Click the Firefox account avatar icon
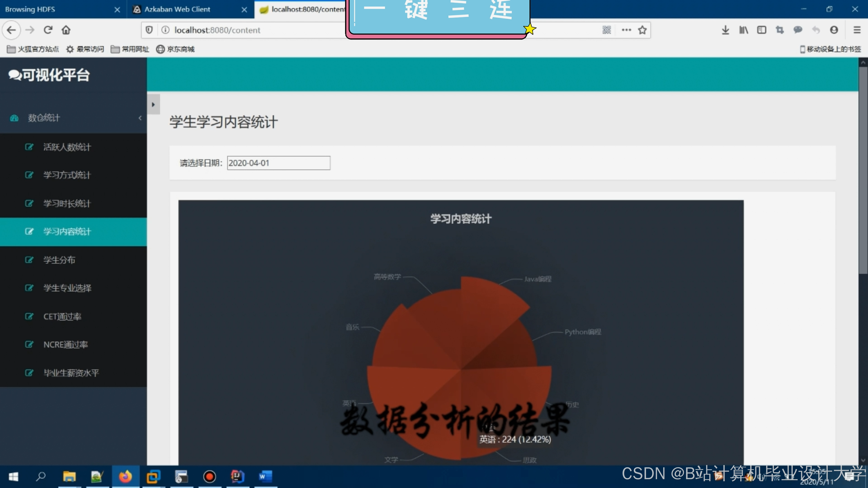Image resolution: width=868 pixels, height=488 pixels. pyautogui.click(x=834, y=30)
